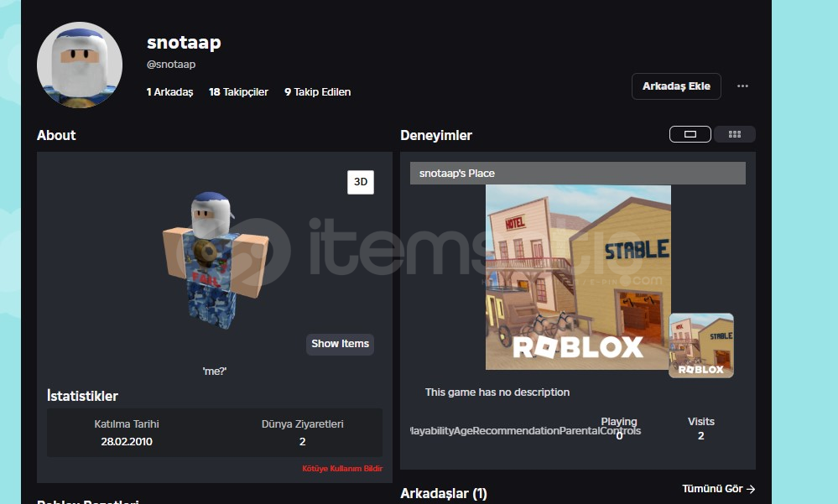Open the 9 Takip Edilen following list

317,92
